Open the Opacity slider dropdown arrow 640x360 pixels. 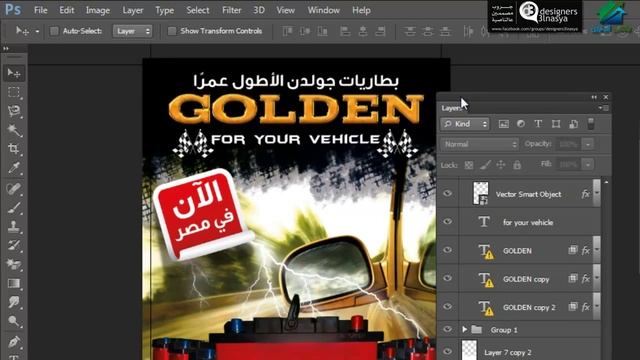tap(588, 144)
